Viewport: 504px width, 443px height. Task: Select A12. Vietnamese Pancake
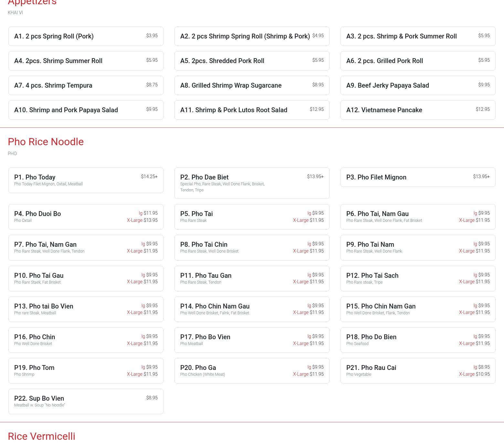[418, 110]
